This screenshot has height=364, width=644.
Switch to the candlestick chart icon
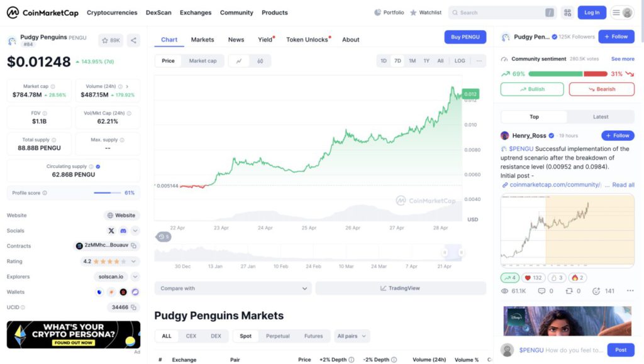pos(260,61)
